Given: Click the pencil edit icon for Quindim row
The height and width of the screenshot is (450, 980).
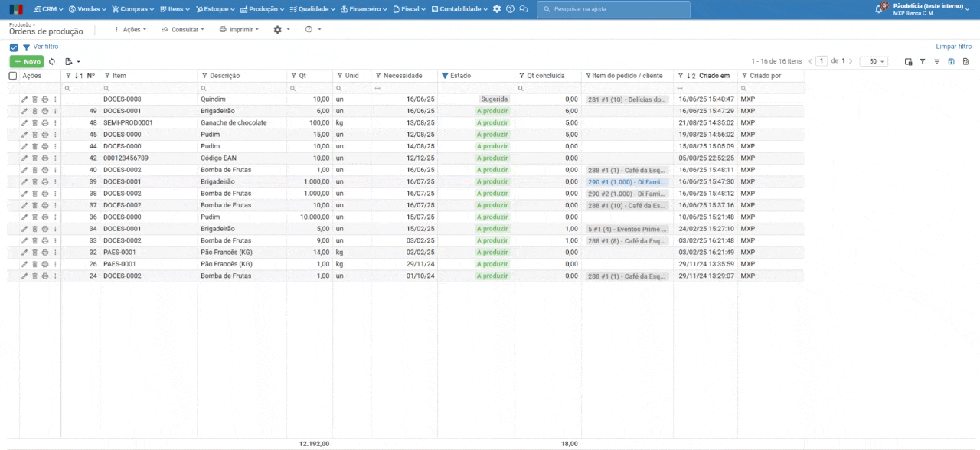Looking at the screenshot, I should tap(24, 99).
